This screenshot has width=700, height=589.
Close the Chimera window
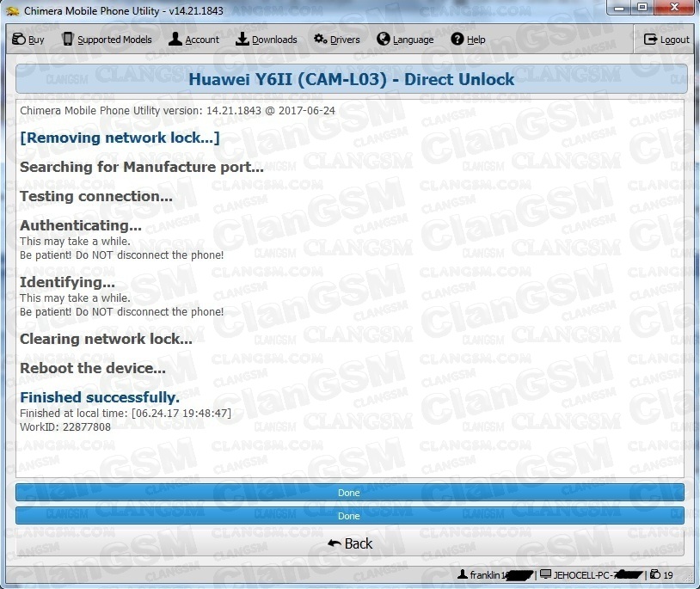[x=674, y=7]
